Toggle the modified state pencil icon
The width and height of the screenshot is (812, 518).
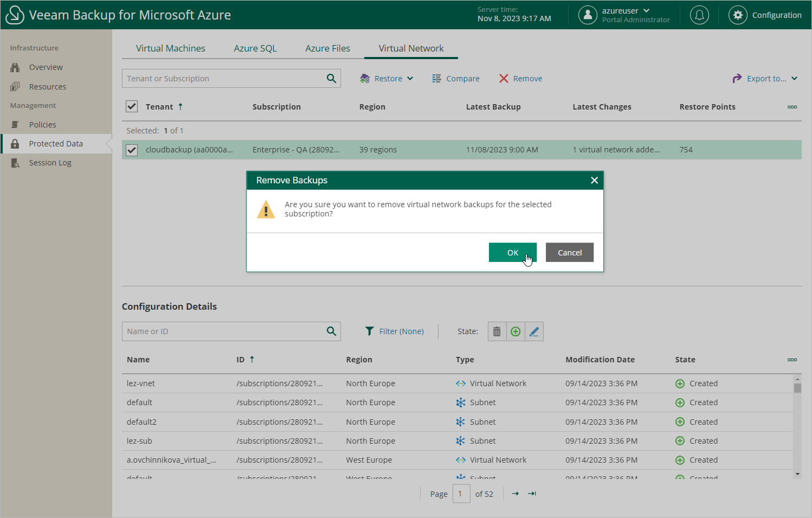(534, 331)
